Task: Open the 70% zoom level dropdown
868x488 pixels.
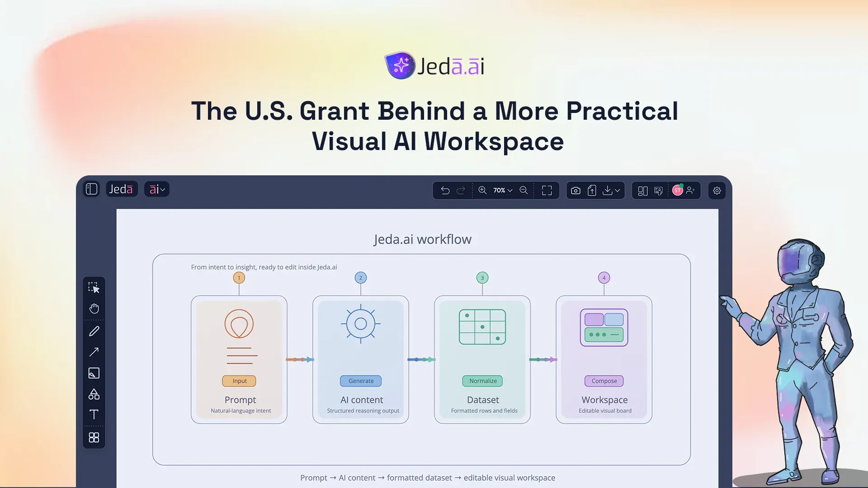Action: pos(503,190)
